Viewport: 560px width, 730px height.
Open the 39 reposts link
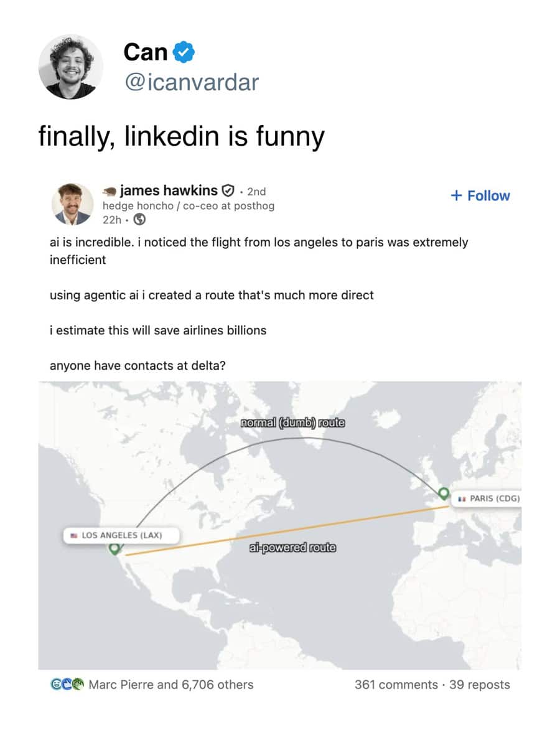[479, 685]
